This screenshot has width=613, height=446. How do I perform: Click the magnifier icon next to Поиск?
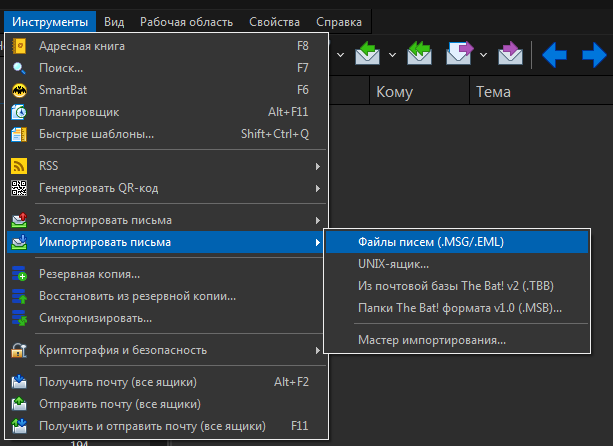[x=19, y=68]
